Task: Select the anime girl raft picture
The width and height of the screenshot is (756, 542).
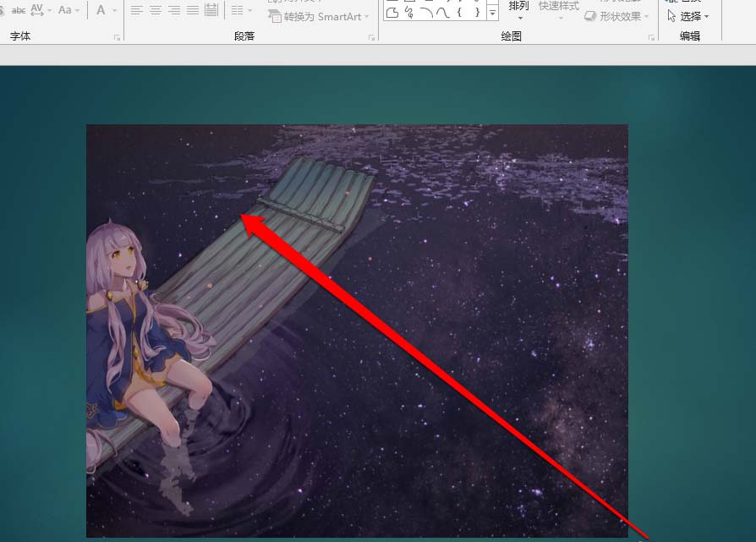Action: click(x=357, y=331)
